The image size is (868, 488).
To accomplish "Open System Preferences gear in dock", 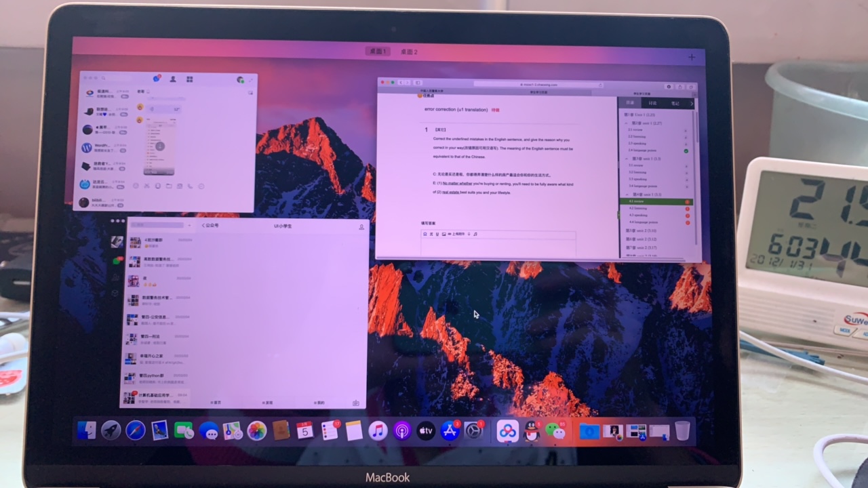I will 474,430.
